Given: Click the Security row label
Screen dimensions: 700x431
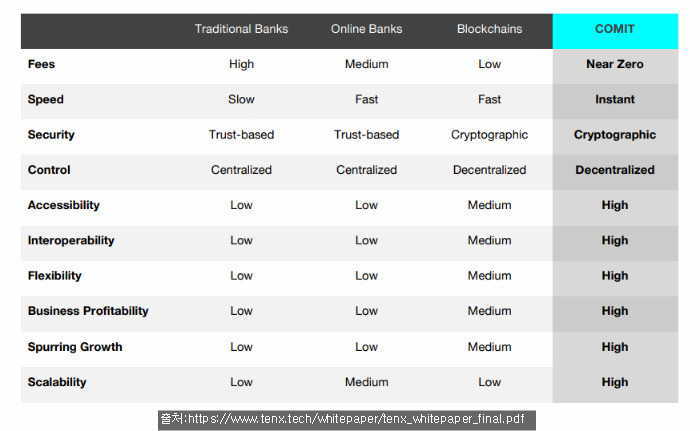Looking at the screenshot, I should (51, 135).
